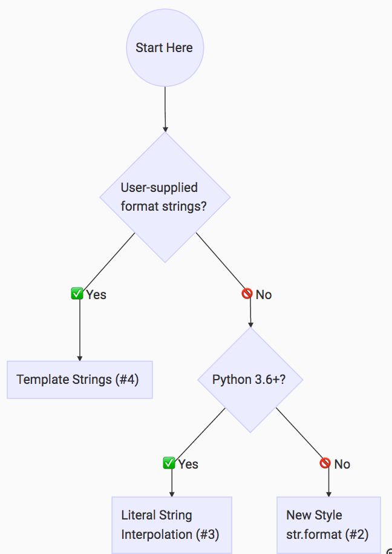Viewport: 392px width, 554px height.
Task: Click the green checkmark leading to Template Strings
Action: click(x=77, y=294)
